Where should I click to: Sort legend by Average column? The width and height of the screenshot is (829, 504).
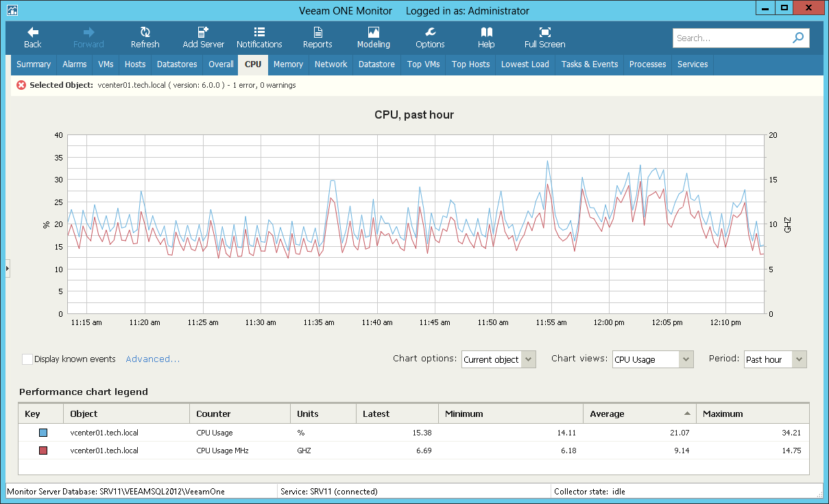[x=639, y=413]
